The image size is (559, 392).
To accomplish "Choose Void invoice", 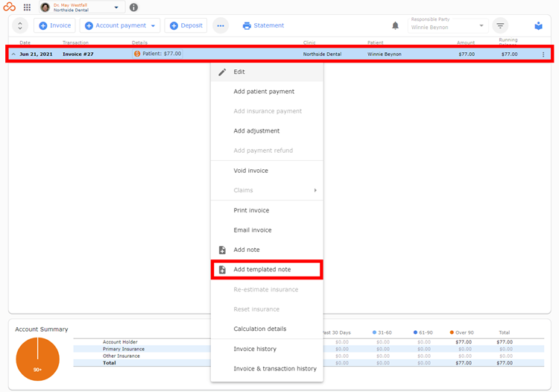I will [x=267, y=171].
